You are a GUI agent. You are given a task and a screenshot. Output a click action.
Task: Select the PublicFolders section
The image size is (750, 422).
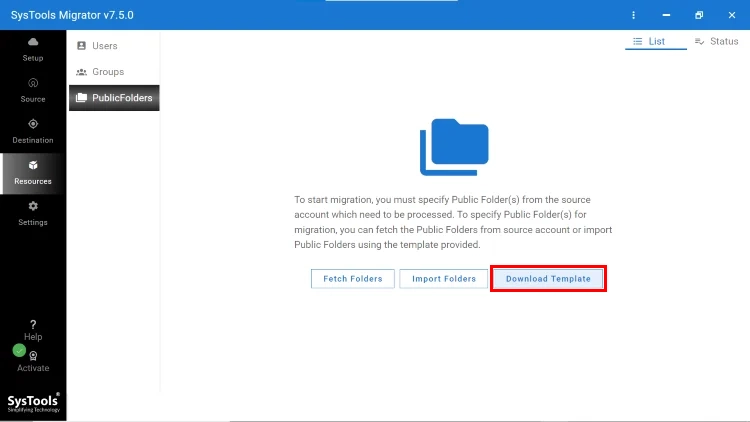click(114, 98)
